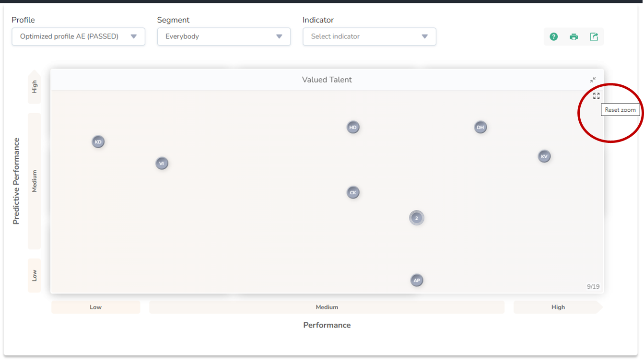Click the print icon
Screen dimensions: 644x364
pyautogui.click(x=574, y=37)
